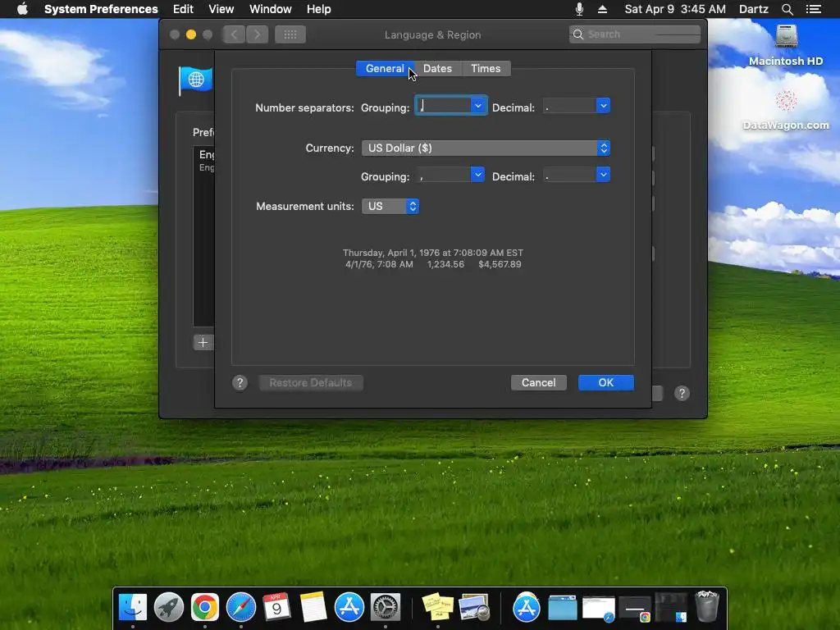Viewport: 840px width, 630px height.
Task: Expand number separators Grouping dropdown arrow
Action: tap(478, 106)
